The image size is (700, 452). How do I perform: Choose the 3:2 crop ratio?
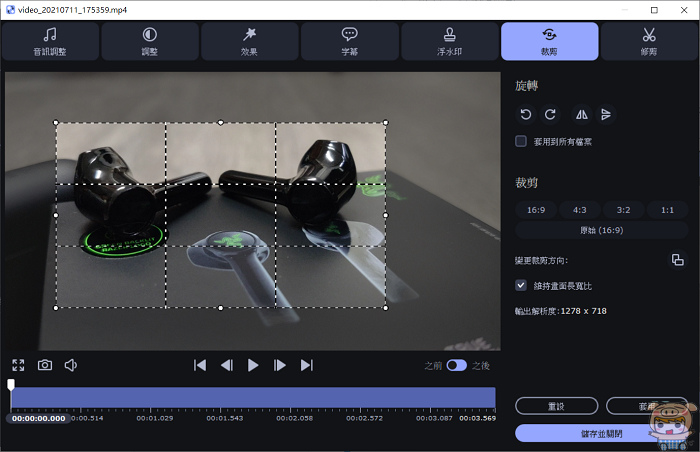click(623, 210)
